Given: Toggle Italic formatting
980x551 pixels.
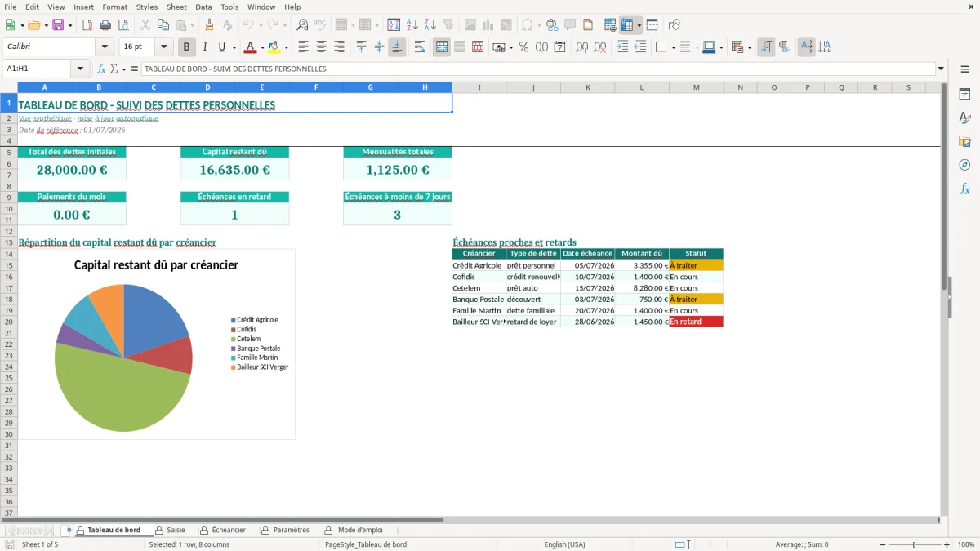Looking at the screenshot, I should coord(205,47).
